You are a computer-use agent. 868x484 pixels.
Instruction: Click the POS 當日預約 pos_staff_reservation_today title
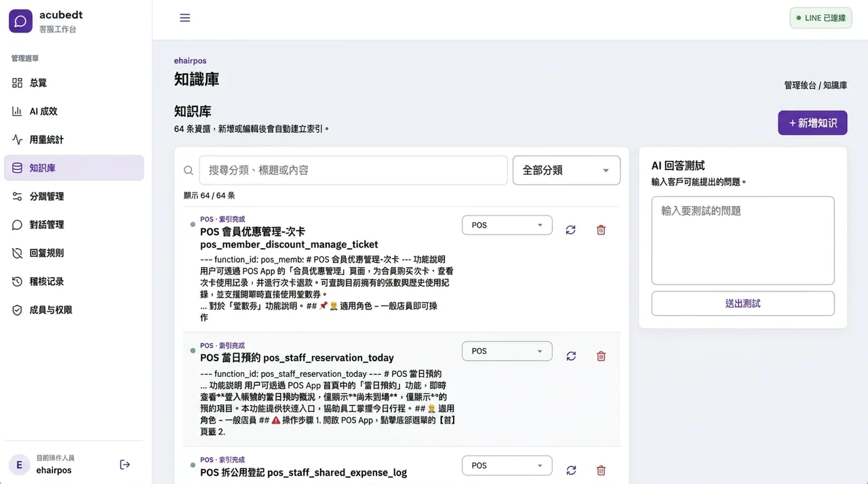[297, 357]
